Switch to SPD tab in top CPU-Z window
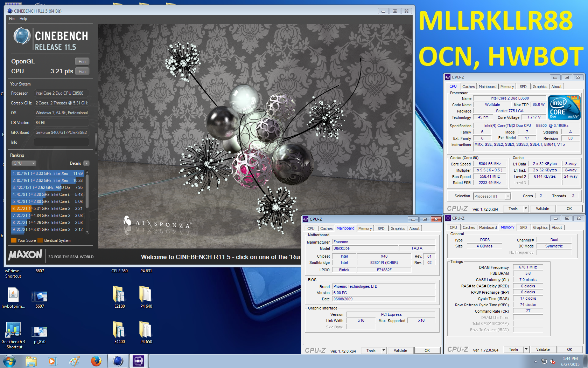Viewport: 588px width, 368px height. (523, 87)
